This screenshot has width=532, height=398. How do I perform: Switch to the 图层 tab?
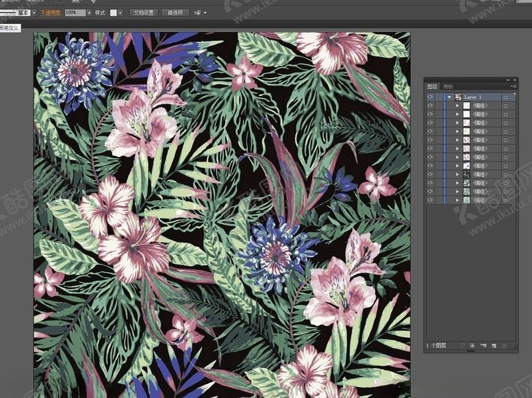[x=432, y=86]
